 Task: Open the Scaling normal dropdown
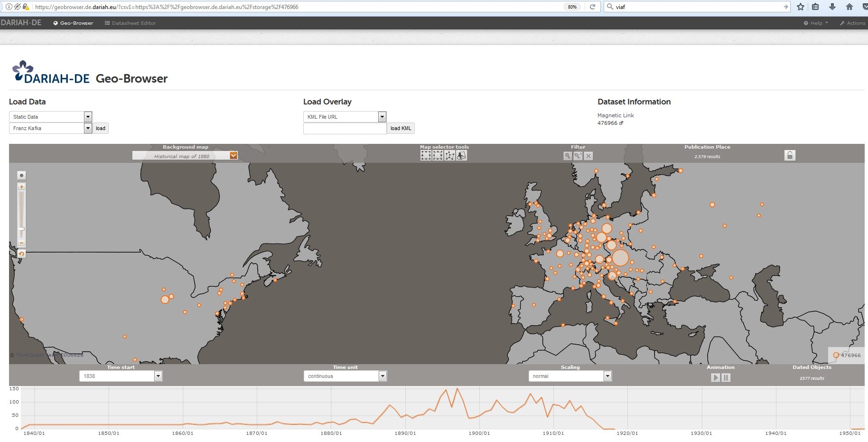(570, 376)
